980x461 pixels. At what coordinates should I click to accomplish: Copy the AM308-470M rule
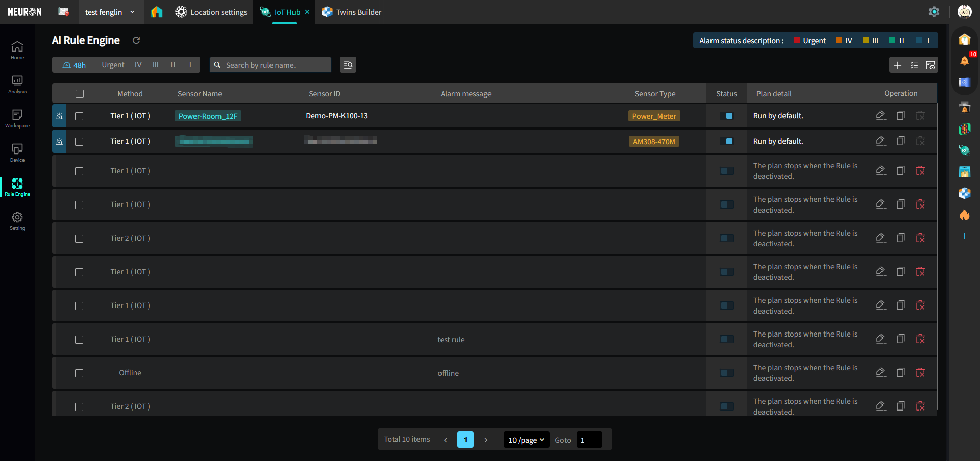click(901, 141)
